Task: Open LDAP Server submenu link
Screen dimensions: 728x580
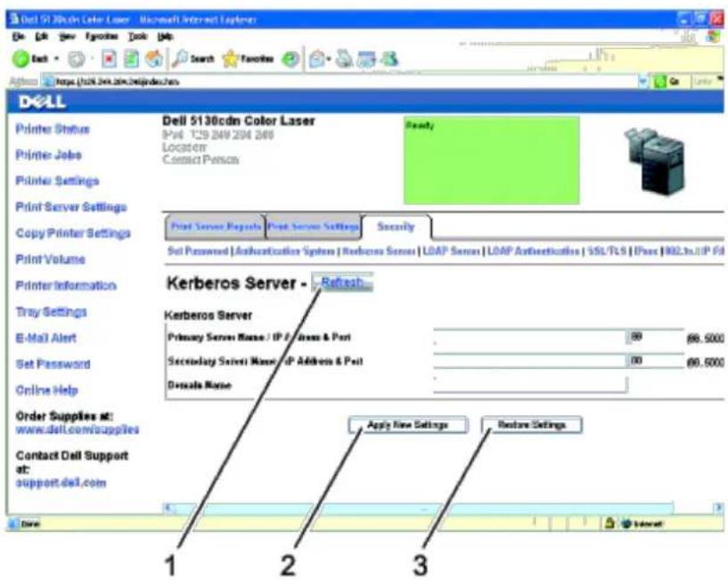Action: click(451, 251)
